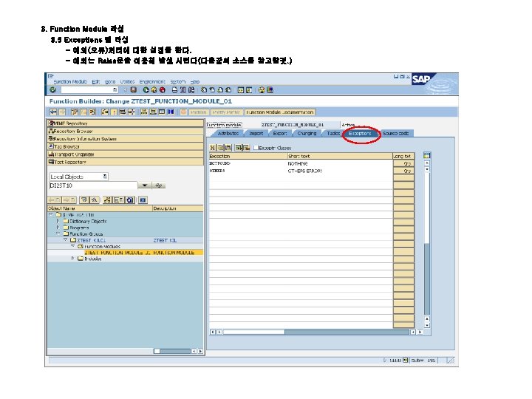
Task: Open the Function Module menu
Action: click(70, 82)
